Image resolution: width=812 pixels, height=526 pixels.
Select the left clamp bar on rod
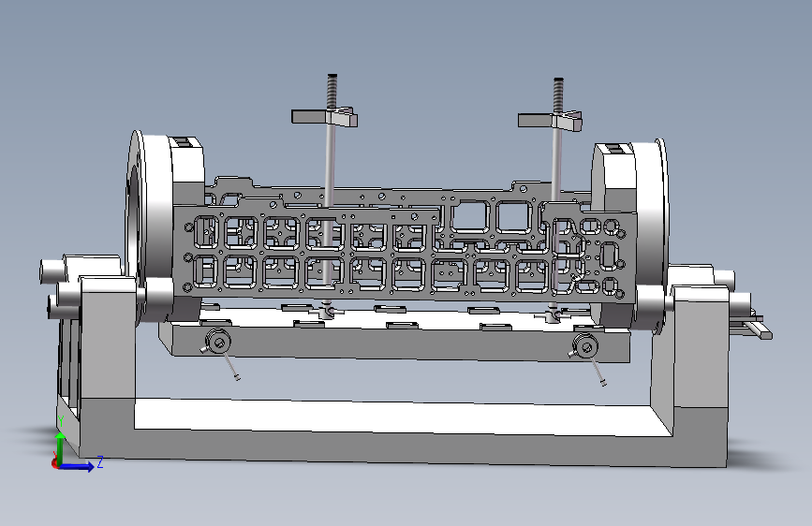[324, 117]
